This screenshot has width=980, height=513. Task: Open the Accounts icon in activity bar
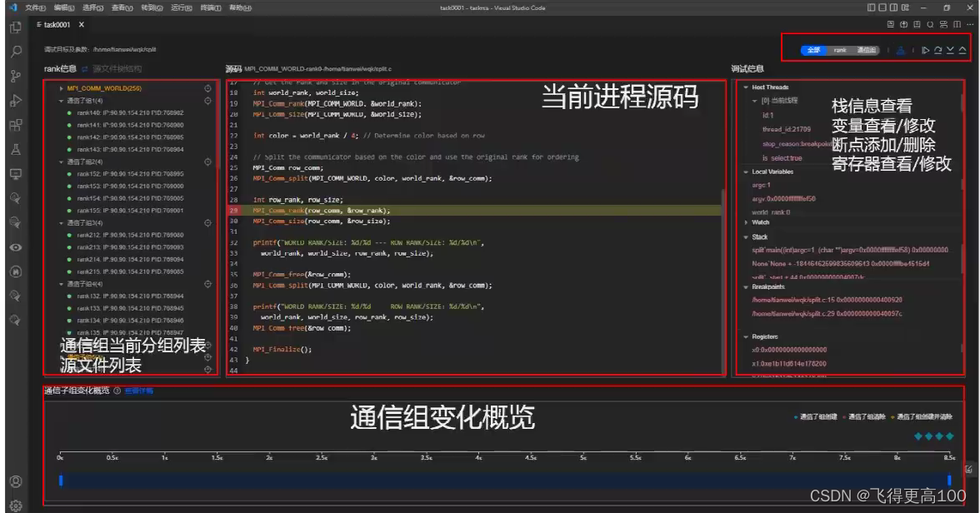click(16, 481)
